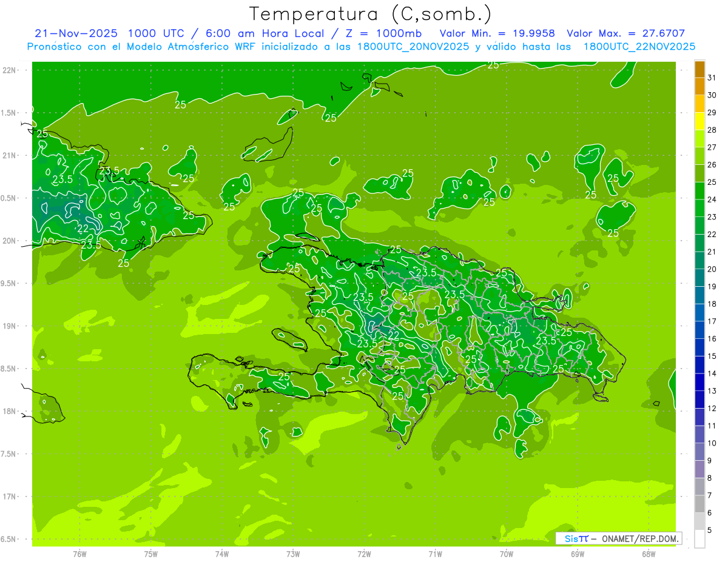Click the gray legend swatch between 6 and 7
This screenshot has width=728, height=562.
(x=699, y=504)
